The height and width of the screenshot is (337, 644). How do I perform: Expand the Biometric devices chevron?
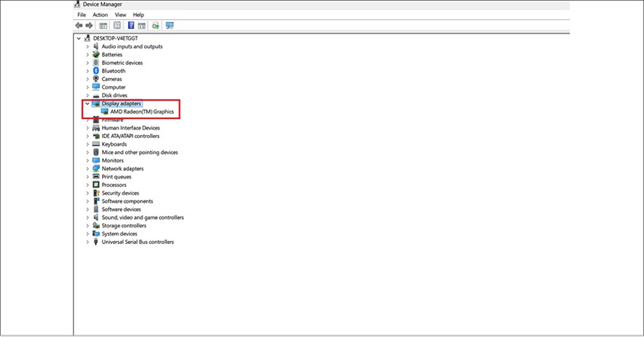(87, 63)
